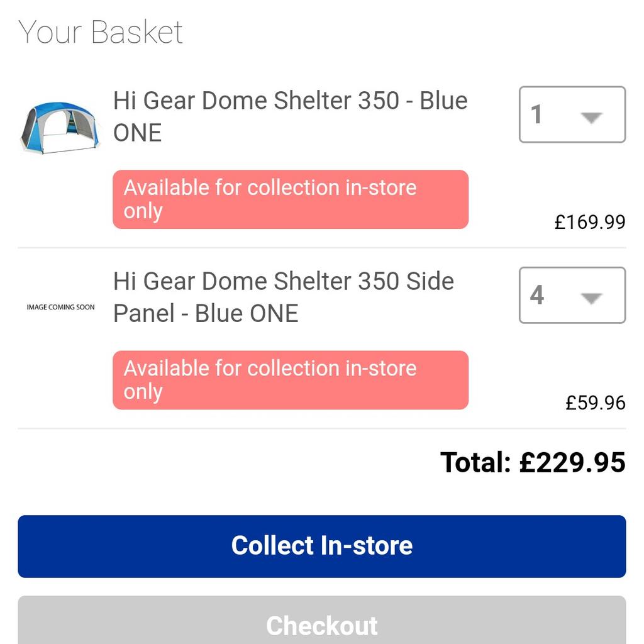
Task: Click the greyed-out Checkout button
Action: (x=321, y=620)
